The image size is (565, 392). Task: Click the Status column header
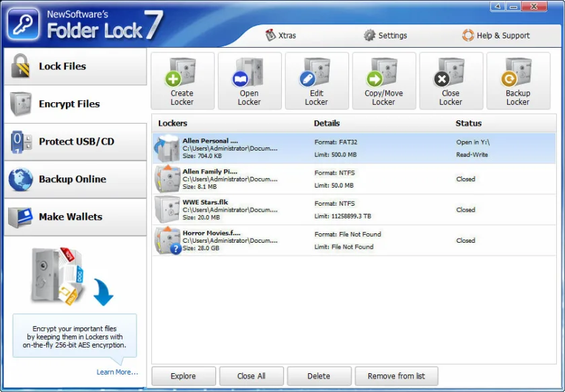coord(468,123)
